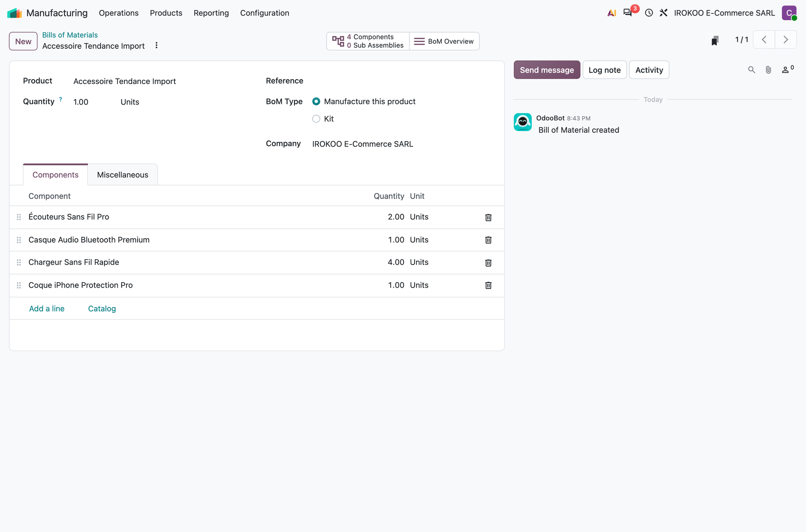Screen dimensions: 806x532
Task: Delete the Écouteurs Sans Fil Pro line
Action: click(x=488, y=218)
